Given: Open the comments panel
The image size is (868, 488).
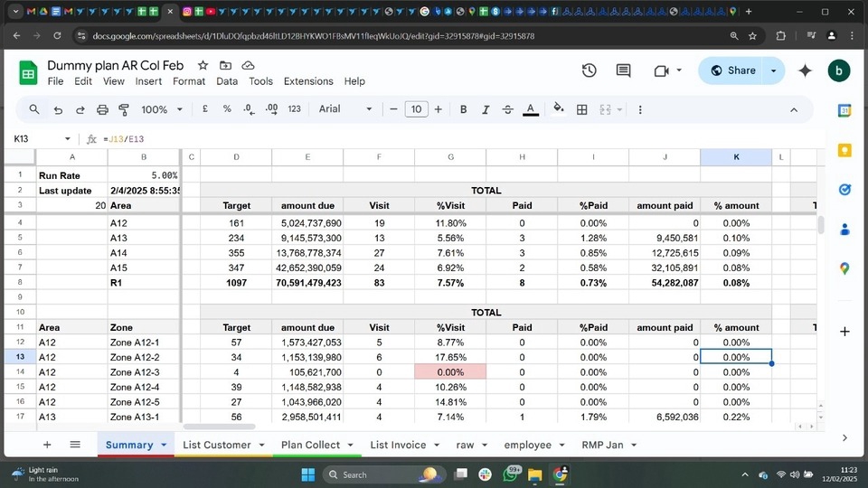Looking at the screenshot, I should [x=623, y=70].
